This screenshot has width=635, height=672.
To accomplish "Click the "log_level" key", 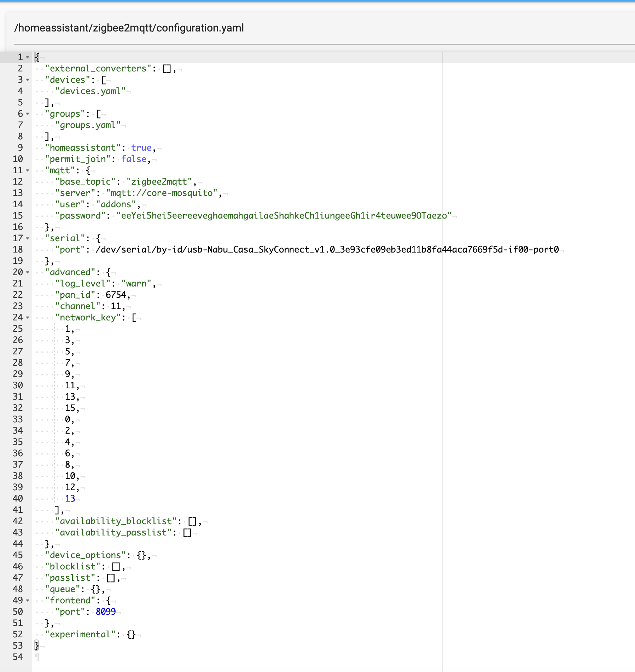I will [83, 284].
